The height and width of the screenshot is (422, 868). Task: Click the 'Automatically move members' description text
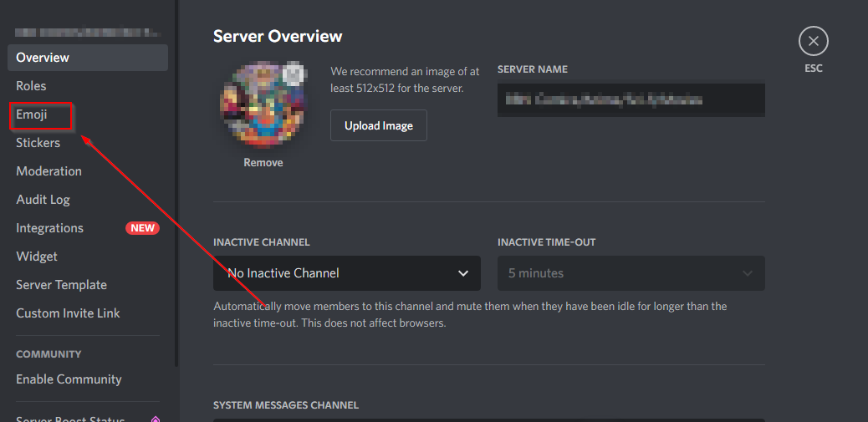[x=470, y=315]
